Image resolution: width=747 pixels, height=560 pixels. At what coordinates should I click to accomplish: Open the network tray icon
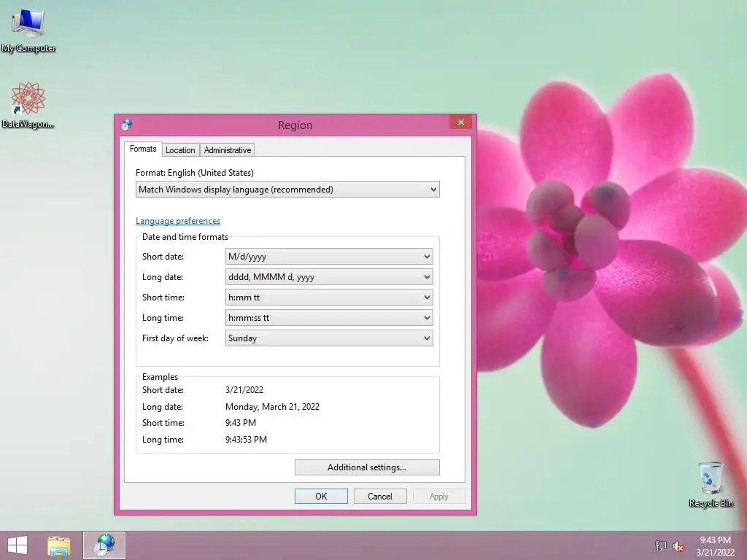pyautogui.click(x=661, y=545)
